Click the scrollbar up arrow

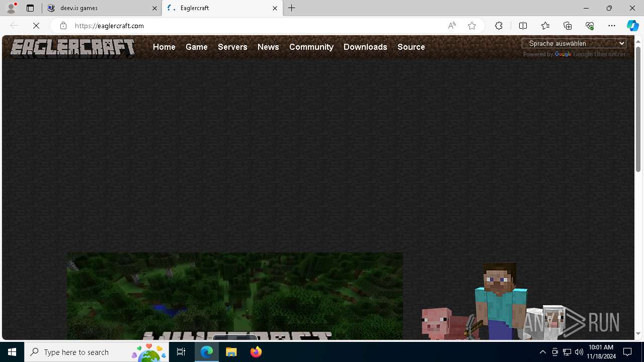pyautogui.click(x=638, y=41)
